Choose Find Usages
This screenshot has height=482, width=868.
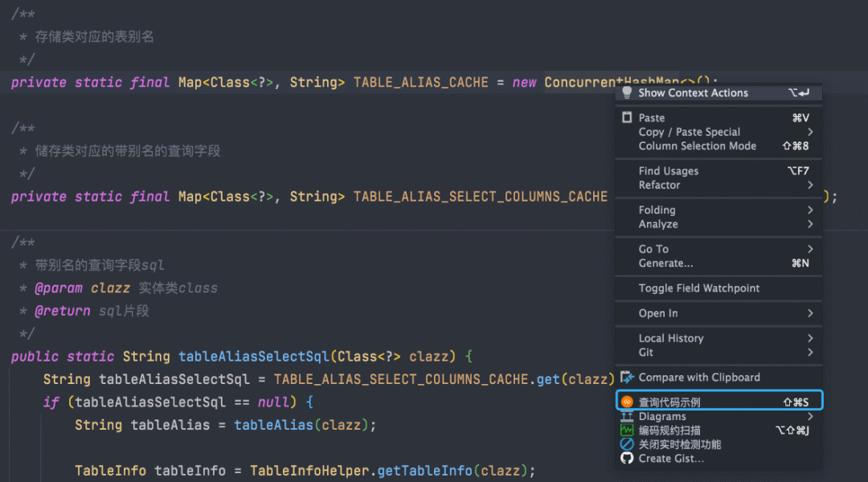point(719,171)
